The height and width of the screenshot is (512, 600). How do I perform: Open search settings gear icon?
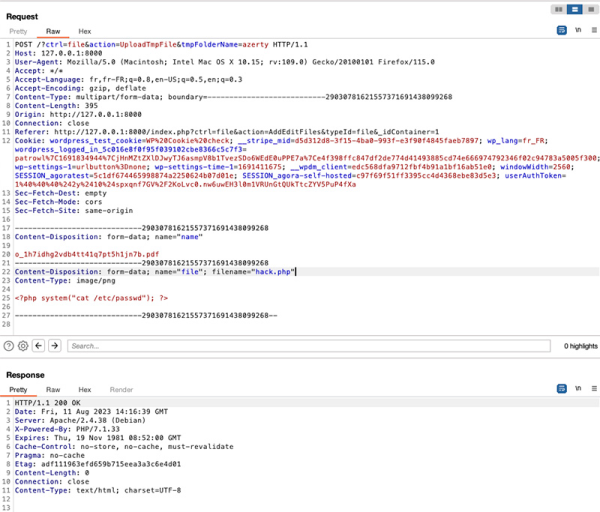tap(23, 346)
